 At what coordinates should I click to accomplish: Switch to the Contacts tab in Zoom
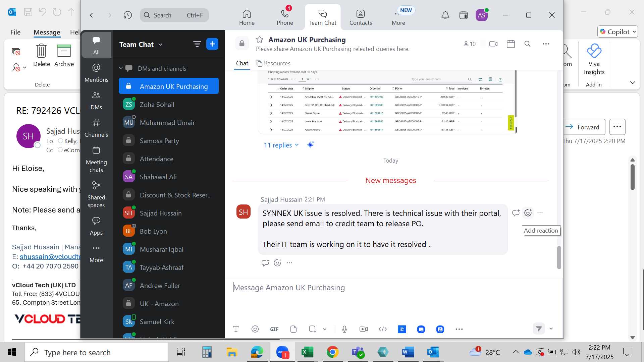pos(361,17)
